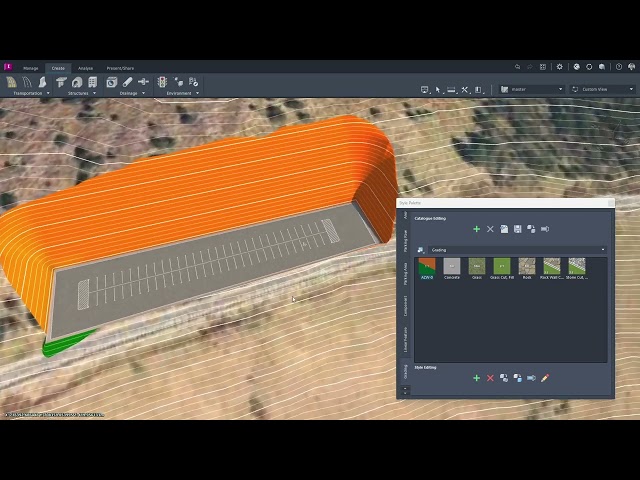The width and height of the screenshot is (640, 480).
Task: Open the Parking Area vertical tab
Action: 405,273
